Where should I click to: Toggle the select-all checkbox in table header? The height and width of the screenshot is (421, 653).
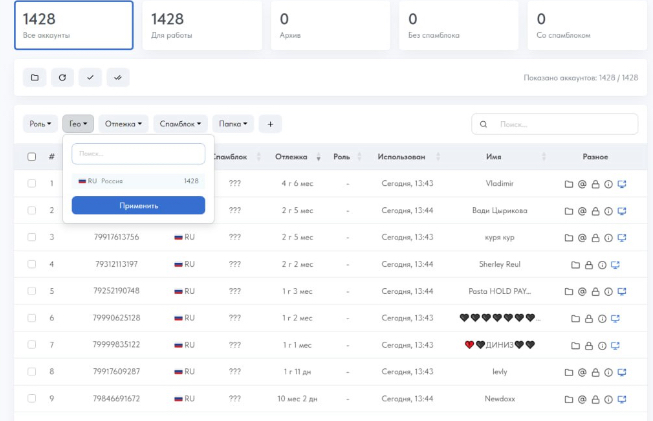click(x=32, y=157)
